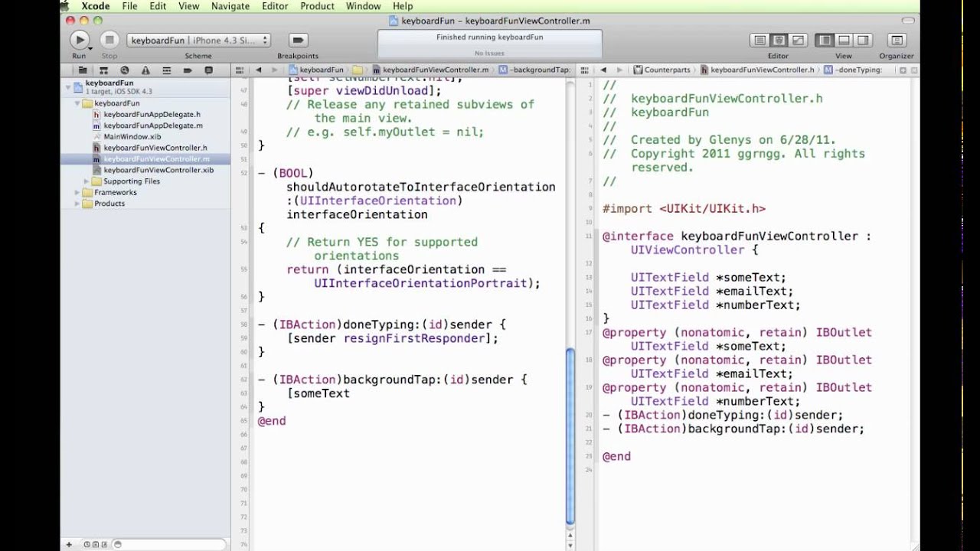Open the keyboardFunViewController.h breadcrumb
The width and height of the screenshot is (980, 551).
point(756,70)
